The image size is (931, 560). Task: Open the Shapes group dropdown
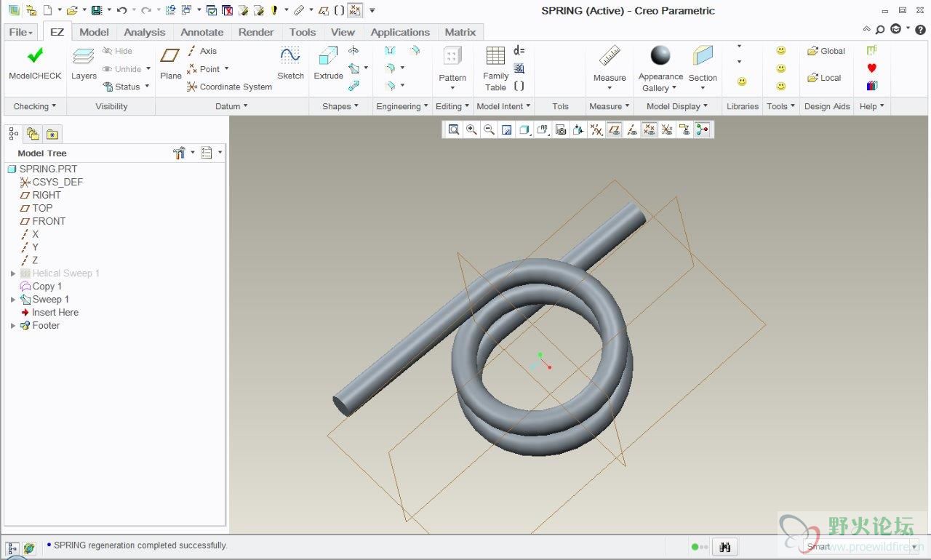click(340, 106)
